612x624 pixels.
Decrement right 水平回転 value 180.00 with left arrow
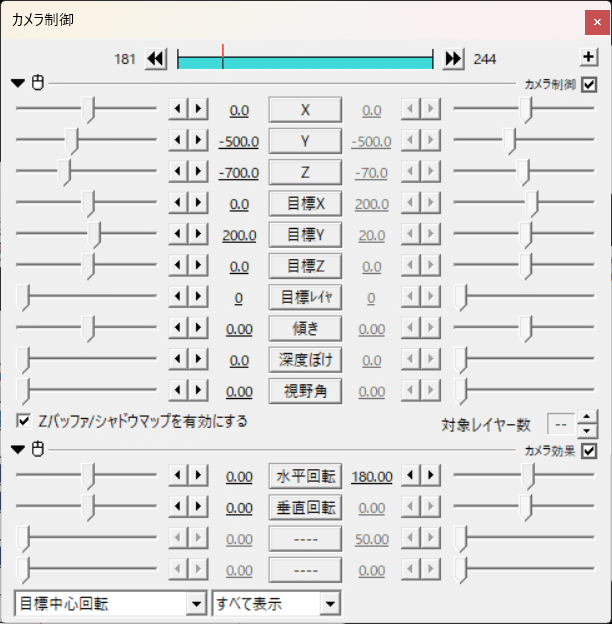pos(411,475)
